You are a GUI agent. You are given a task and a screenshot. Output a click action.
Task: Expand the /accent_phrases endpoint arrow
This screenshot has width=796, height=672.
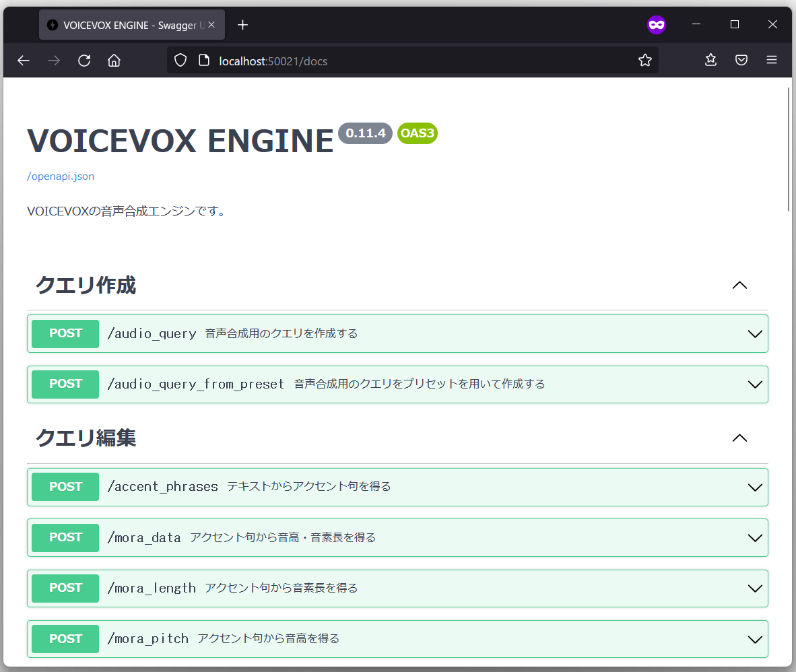pos(755,488)
